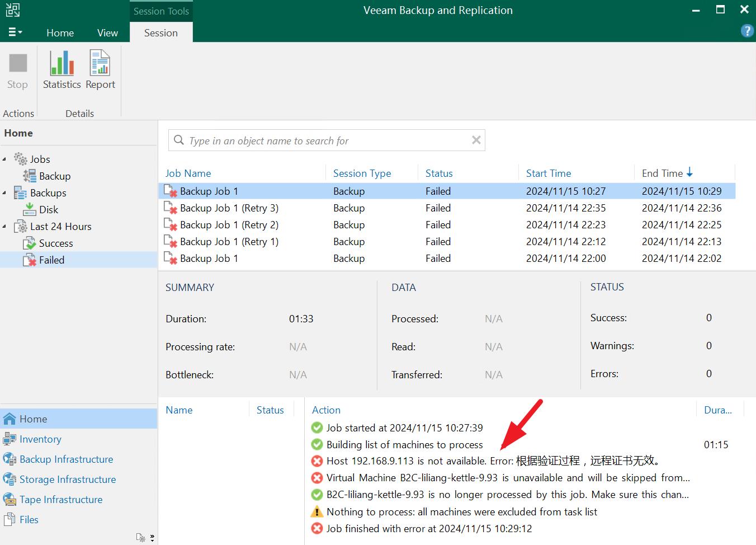
Task: Open the help question mark icon
Action: tap(747, 31)
